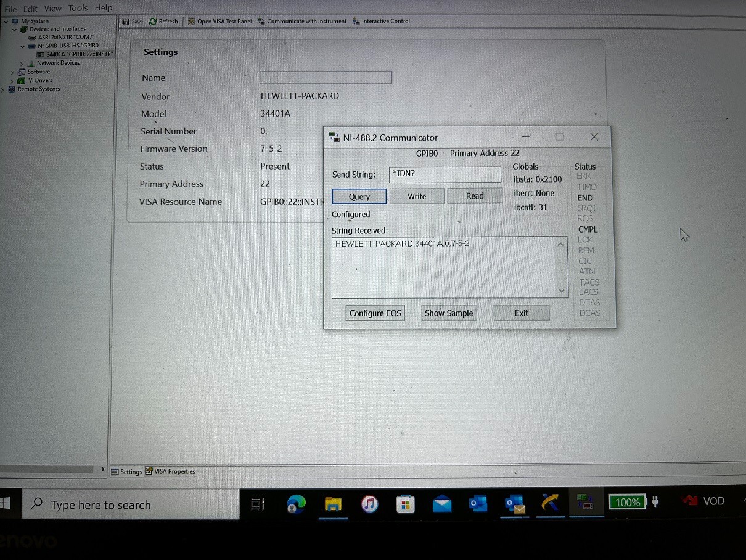Switch to VISA Properties bottom tab
746x560 pixels.
[x=170, y=471]
